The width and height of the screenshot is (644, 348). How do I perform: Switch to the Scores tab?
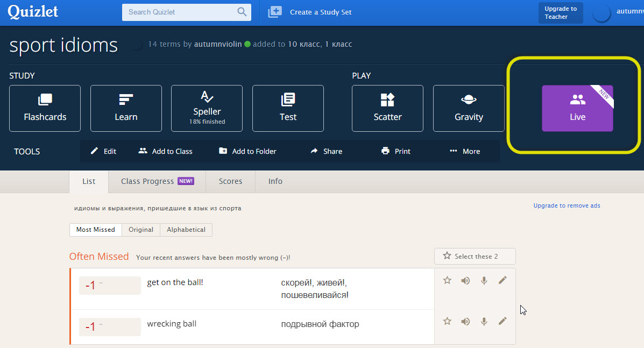click(x=230, y=181)
